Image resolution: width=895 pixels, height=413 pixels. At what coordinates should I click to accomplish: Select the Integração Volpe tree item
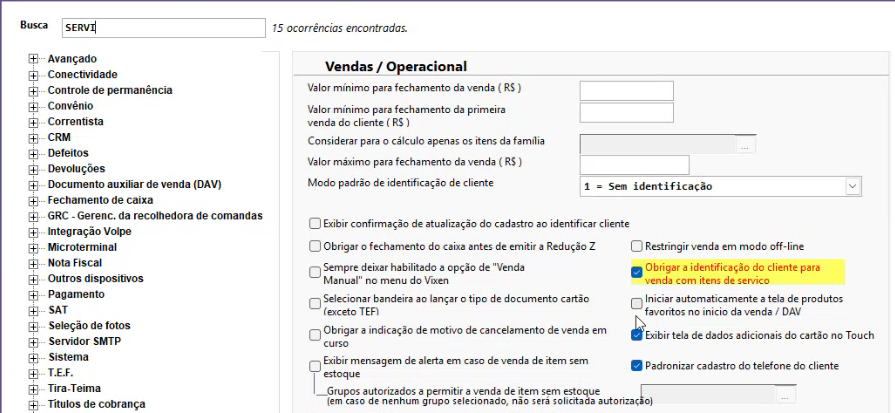click(89, 231)
